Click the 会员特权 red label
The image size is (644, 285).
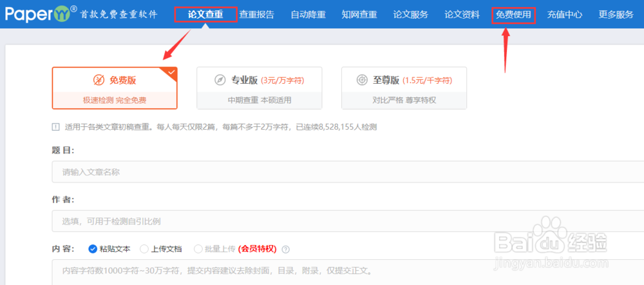coord(257,249)
